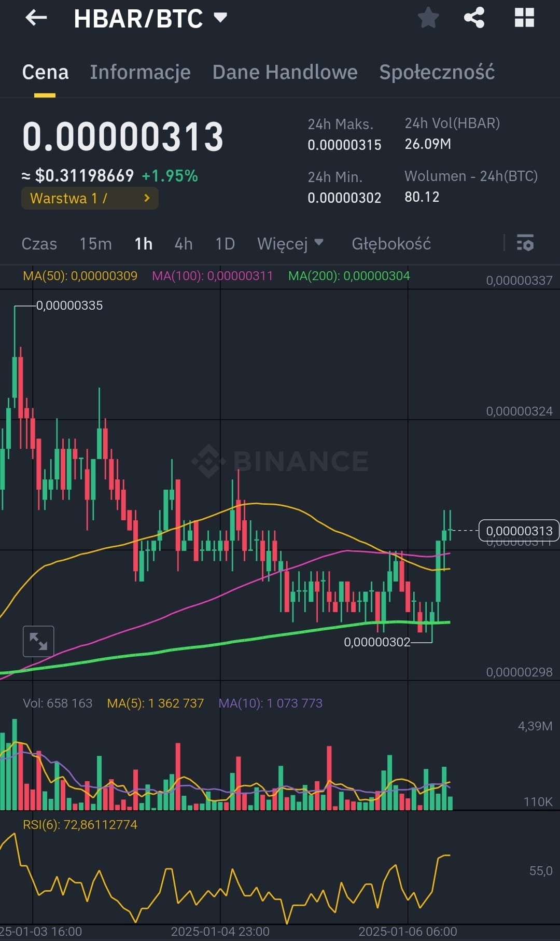Screen dimensions: 560x941
Task: Select the 1D timeframe
Action: point(225,244)
